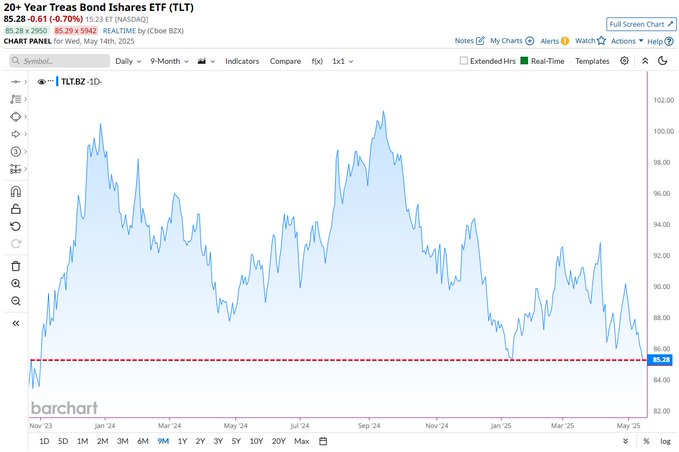
Task: Select the Max time range
Action: point(301,441)
